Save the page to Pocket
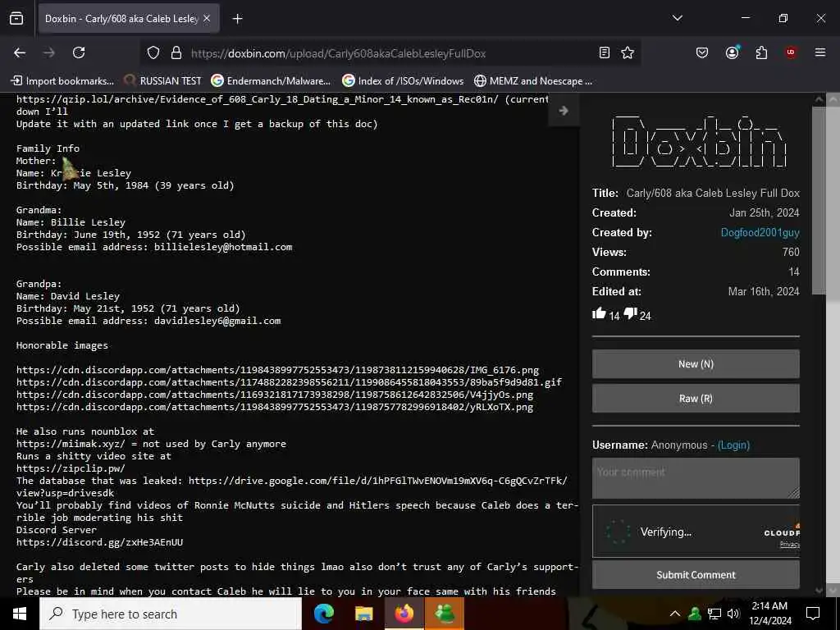This screenshot has height=630, width=840. pyautogui.click(x=702, y=52)
